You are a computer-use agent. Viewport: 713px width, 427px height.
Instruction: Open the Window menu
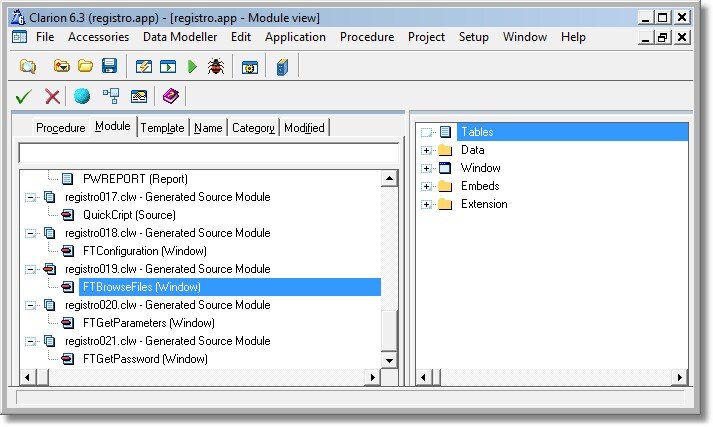click(x=525, y=37)
